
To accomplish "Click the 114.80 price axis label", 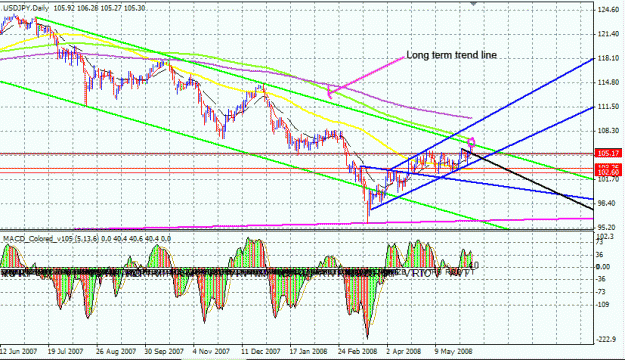I will [x=609, y=83].
